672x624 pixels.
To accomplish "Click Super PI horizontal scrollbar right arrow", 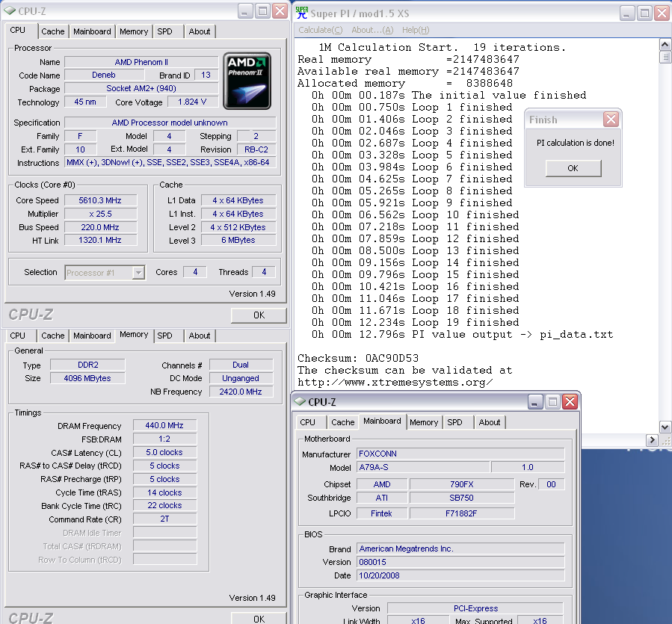I will pyautogui.click(x=651, y=439).
